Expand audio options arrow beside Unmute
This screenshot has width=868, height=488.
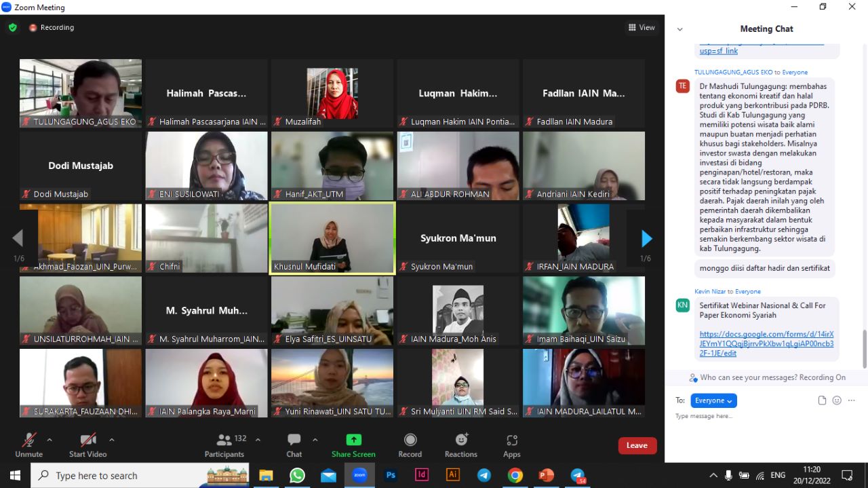coord(50,440)
